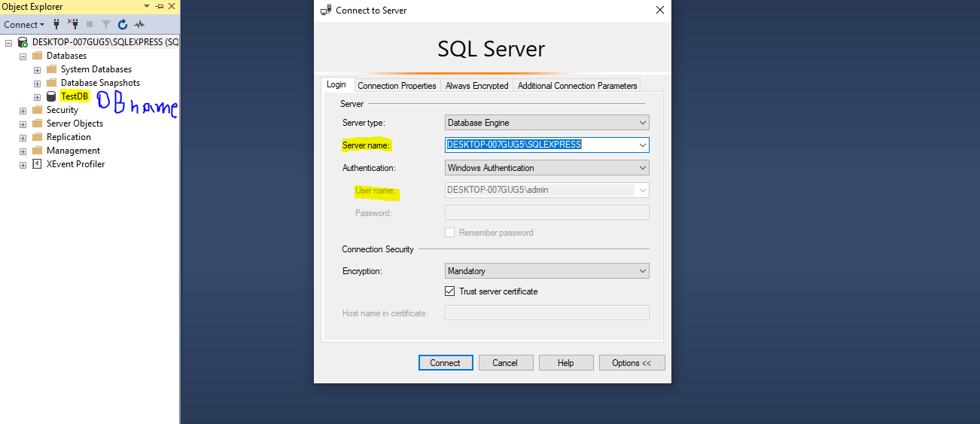Expand the Server Objects node

tap(23, 124)
